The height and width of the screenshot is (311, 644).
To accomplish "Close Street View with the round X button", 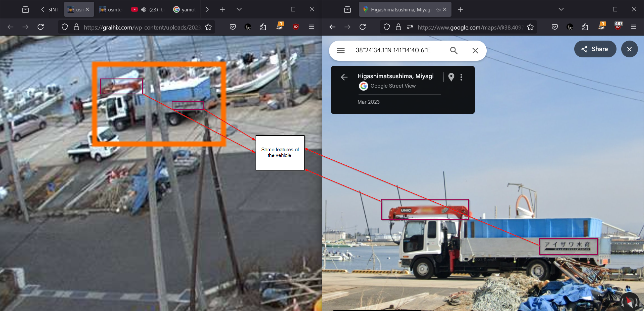I will tap(629, 49).
